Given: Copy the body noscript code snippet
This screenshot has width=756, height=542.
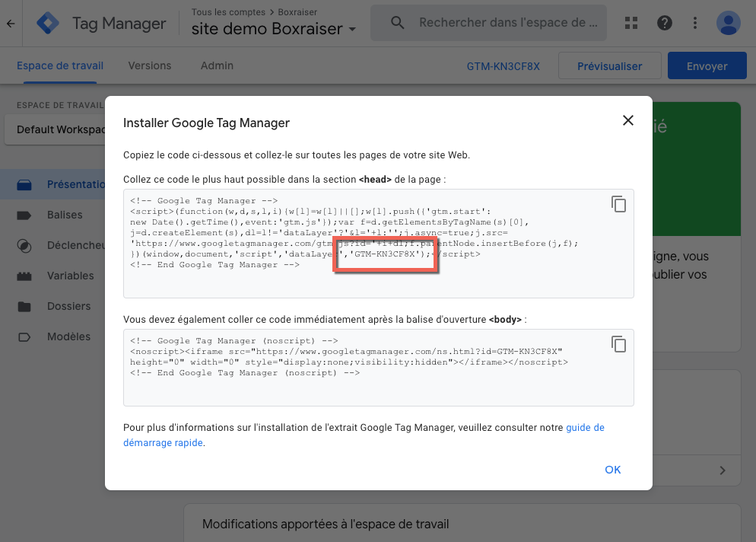Looking at the screenshot, I should tap(618, 344).
